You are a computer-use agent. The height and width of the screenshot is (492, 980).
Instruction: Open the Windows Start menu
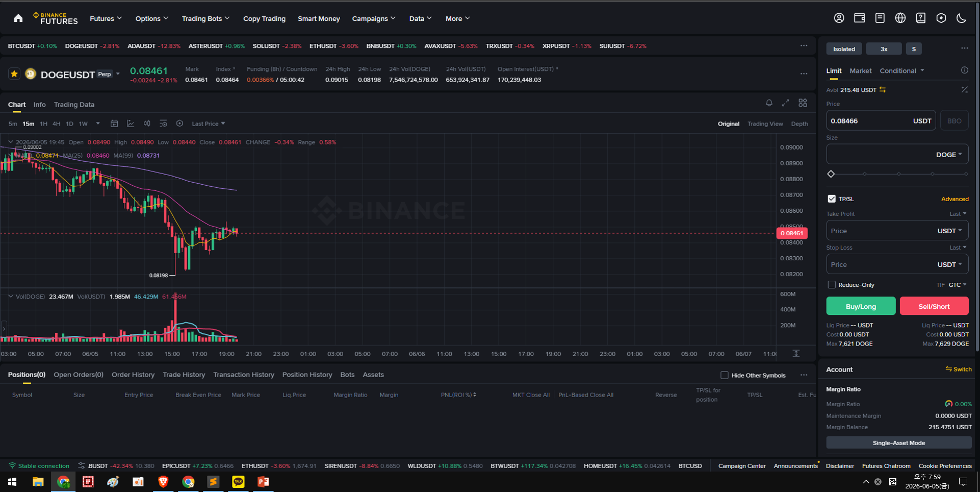(x=12, y=482)
